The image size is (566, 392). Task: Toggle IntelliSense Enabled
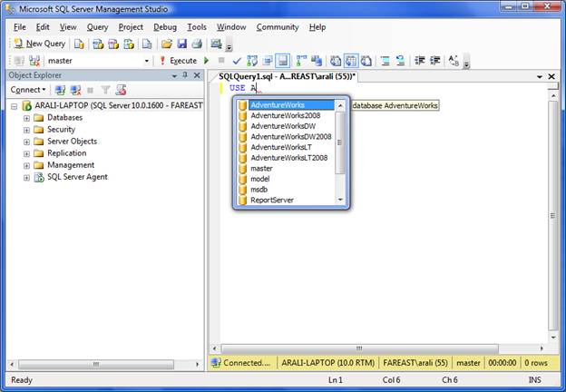coord(283,61)
